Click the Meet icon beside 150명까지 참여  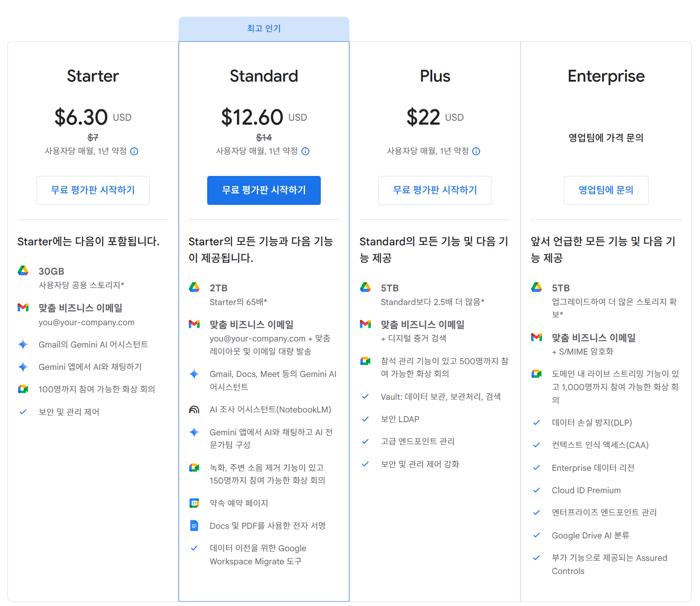point(194,468)
